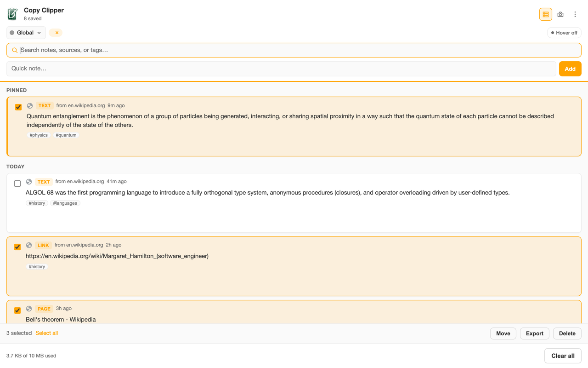The height and width of the screenshot is (368, 588).
Task: Click the camera screenshot icon
Action: coord(560,14)
